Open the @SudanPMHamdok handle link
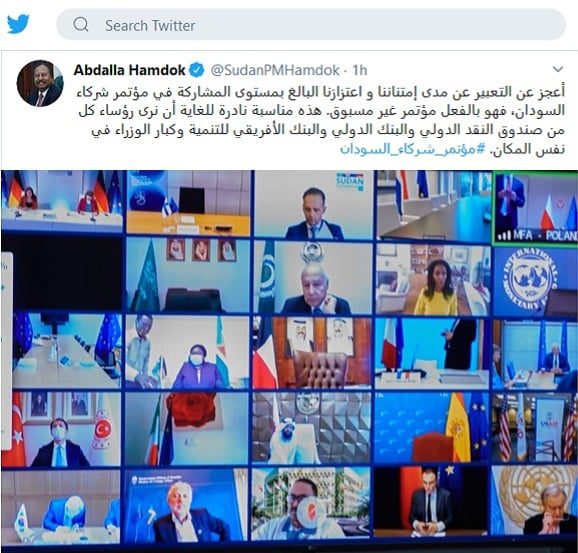The image size is (578, 553). (x=275, y=70)
